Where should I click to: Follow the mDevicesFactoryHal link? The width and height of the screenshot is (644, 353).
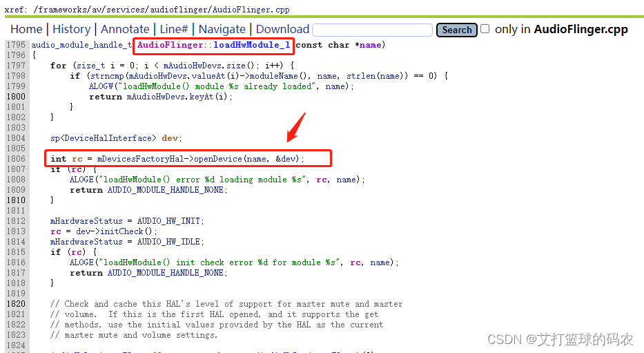tap(140, 159)
